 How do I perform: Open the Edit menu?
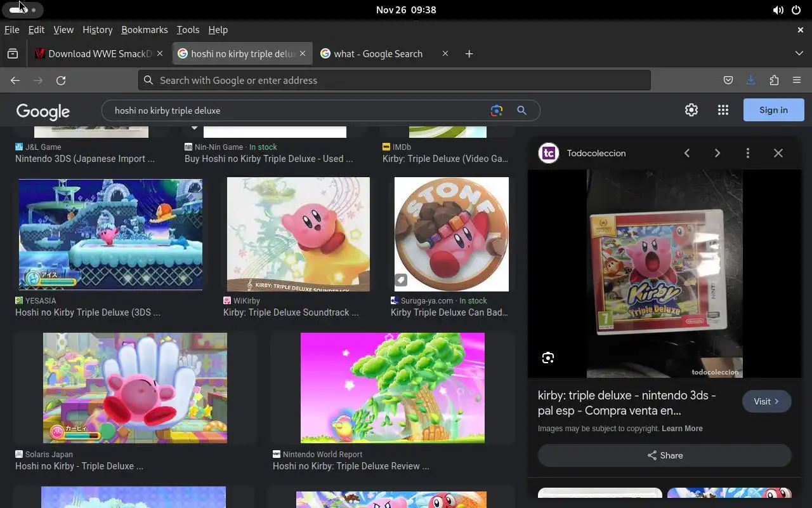point(36,30)
